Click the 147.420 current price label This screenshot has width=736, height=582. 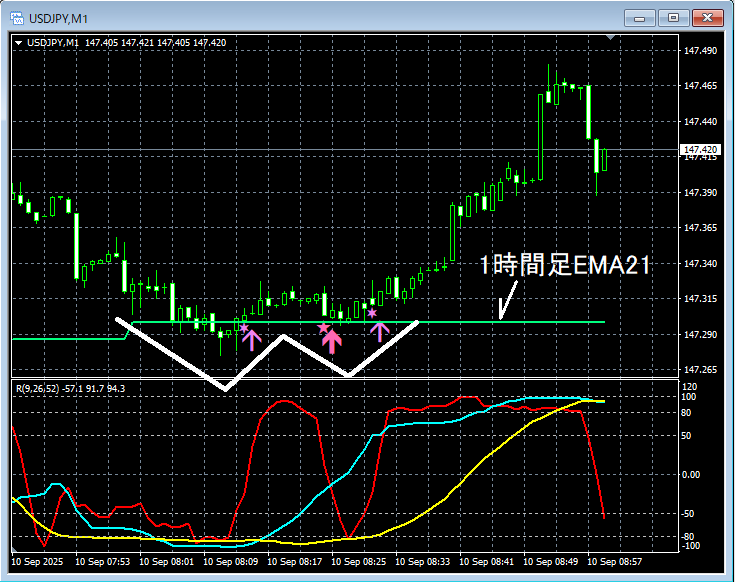coord(700,150)
